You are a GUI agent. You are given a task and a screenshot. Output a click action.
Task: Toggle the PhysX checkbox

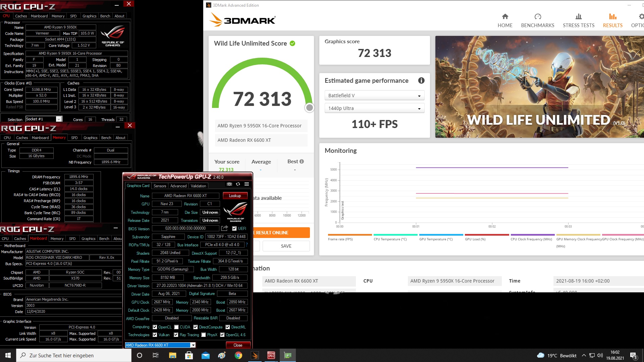click(203, 335)
